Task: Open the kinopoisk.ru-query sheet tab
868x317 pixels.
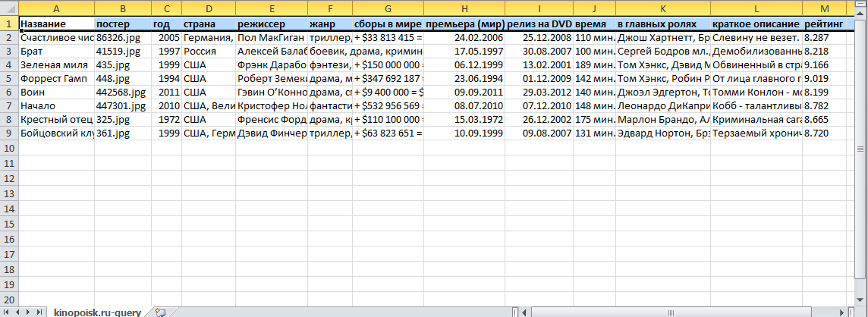Action: [97, 312]
